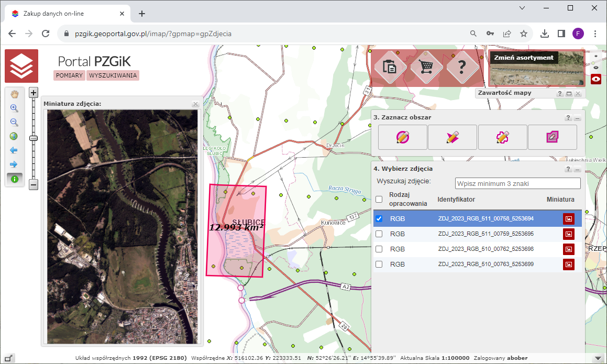Uncheck photo ZDJ_2023_RGB_511_00758_5253694
Screen dimensions: 607x364
pyautogui.click(x=379, y=218)
